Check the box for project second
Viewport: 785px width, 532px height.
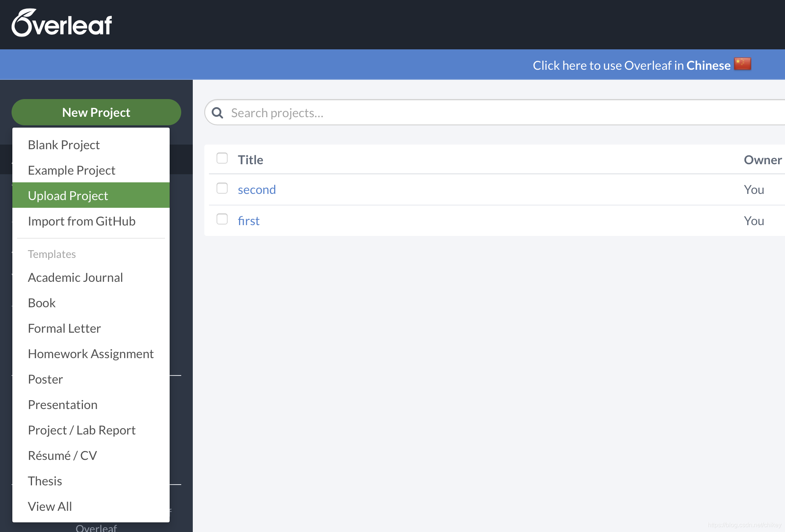(222, 189)
